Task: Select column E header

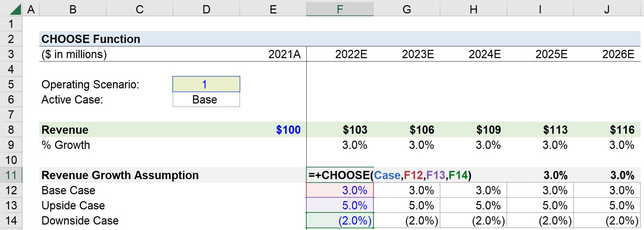Action: 273,9
